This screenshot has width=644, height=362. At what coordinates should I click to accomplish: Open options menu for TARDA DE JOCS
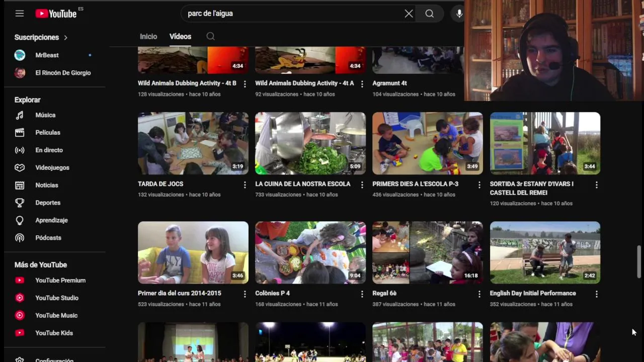[245, 185]
